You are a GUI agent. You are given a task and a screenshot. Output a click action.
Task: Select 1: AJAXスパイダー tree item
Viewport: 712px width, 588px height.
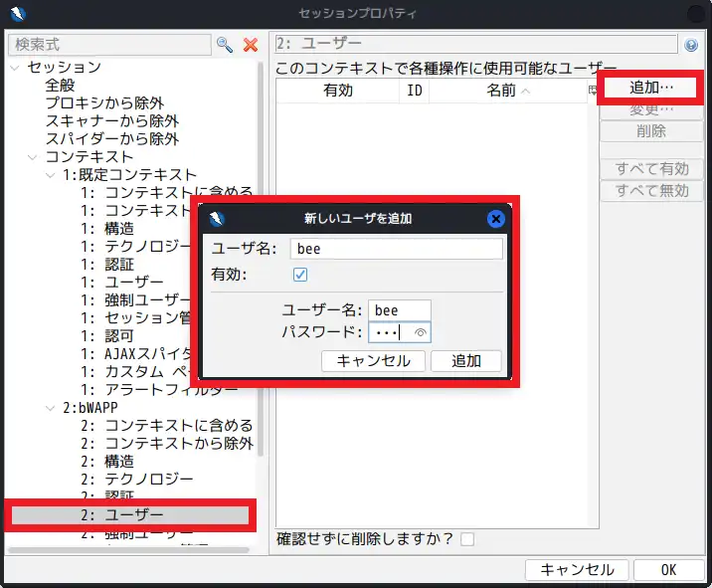(x=136, y=353)
